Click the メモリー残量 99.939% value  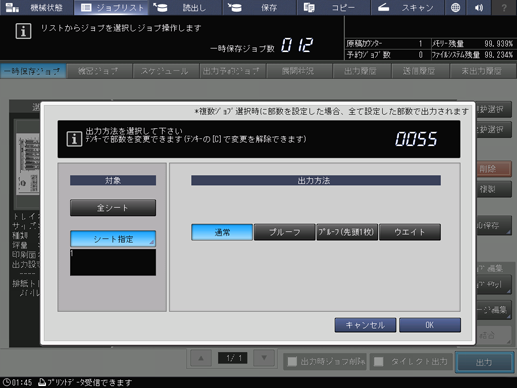(499, 44)
